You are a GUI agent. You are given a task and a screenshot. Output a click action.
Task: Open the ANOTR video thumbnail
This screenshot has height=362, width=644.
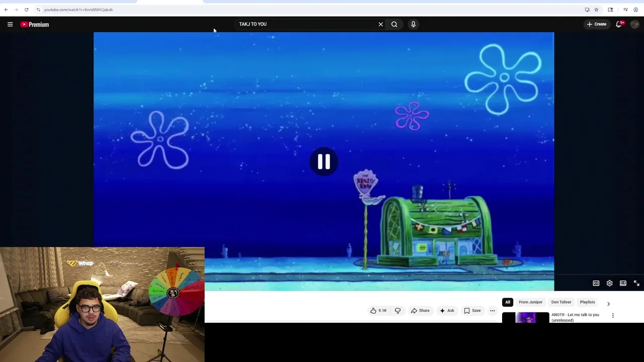click(x=526, y=317)
